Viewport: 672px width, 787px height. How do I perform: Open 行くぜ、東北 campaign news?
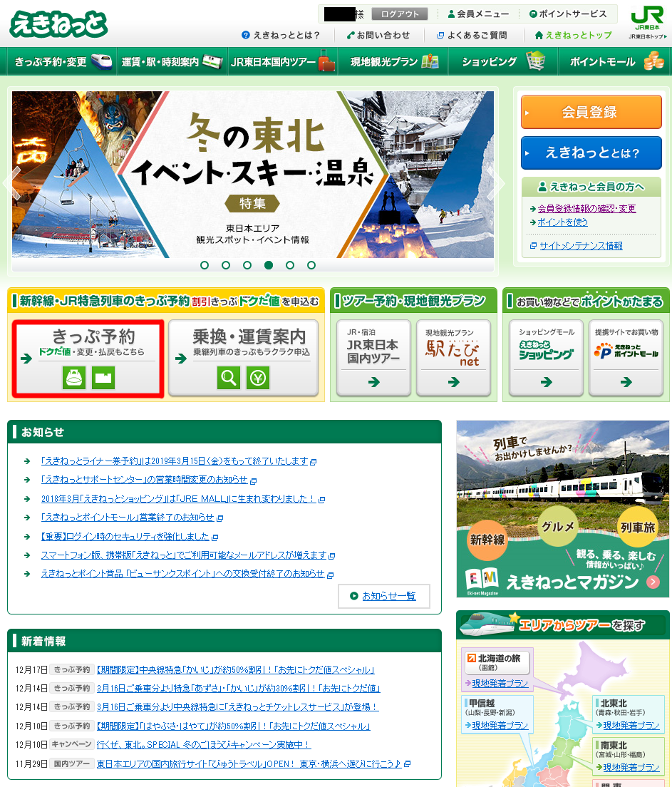204,744
